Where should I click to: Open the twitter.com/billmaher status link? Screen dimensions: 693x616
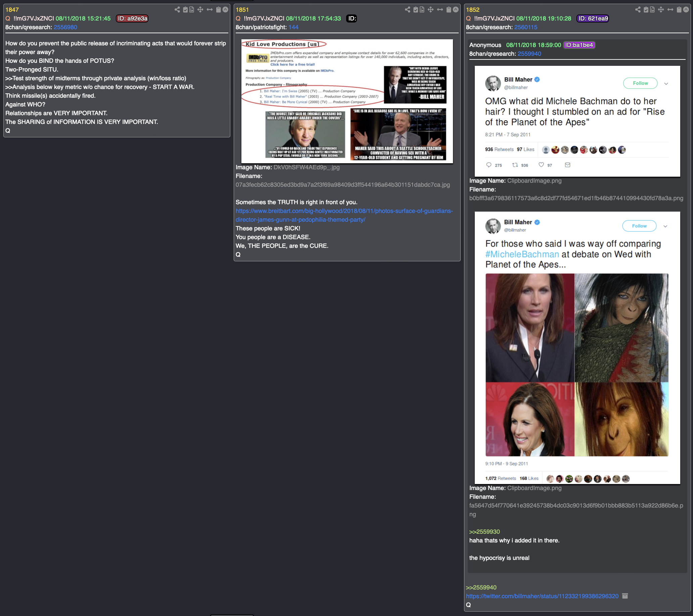pyautogui.click(x=542, y=596)
